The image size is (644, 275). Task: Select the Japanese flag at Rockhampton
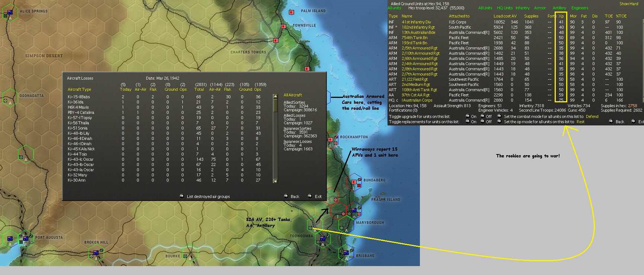[x=331, y=140]
